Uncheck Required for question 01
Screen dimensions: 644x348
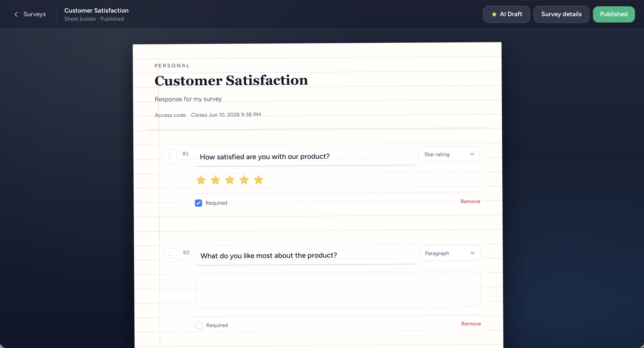[199, 203]
